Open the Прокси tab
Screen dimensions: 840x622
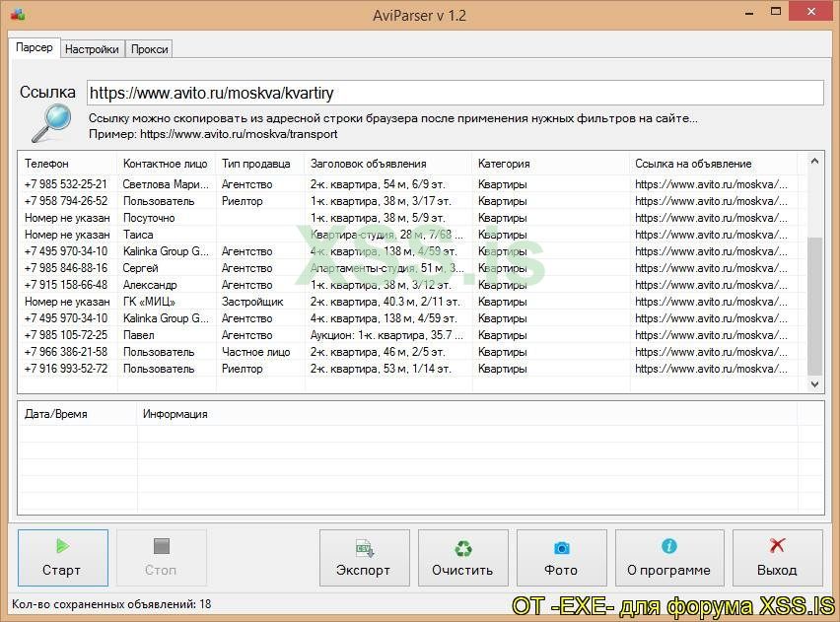[x=149, y=47]
